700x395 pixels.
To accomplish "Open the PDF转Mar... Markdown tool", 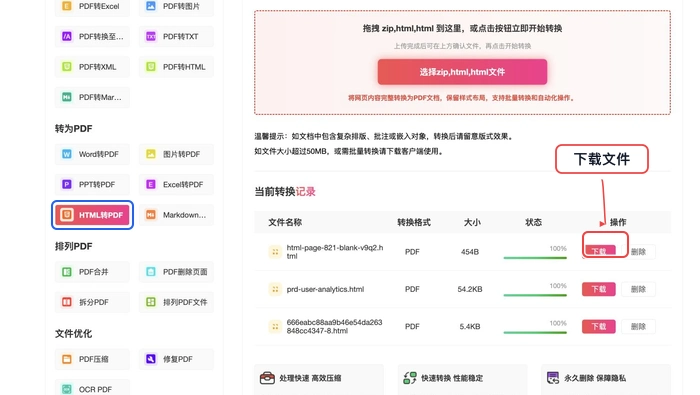I will (92, 97).
